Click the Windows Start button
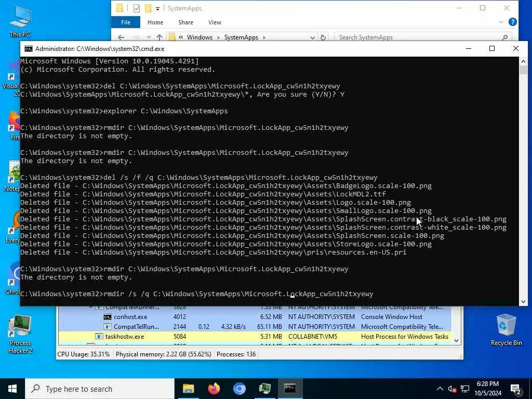 click(x=12, y=389)
